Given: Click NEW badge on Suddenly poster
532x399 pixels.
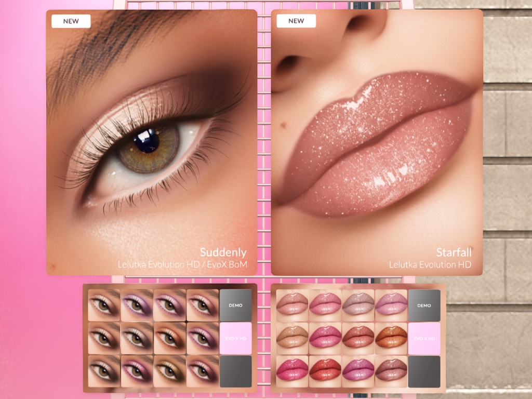Looking at the screenshot, I should 71,21.
